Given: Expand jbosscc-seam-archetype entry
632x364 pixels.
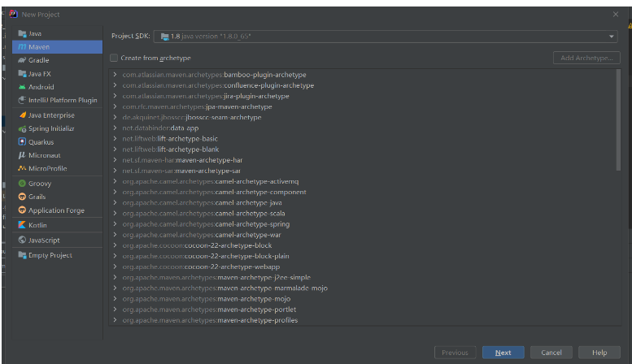Looking at the screenshot, I should [115, 117].
